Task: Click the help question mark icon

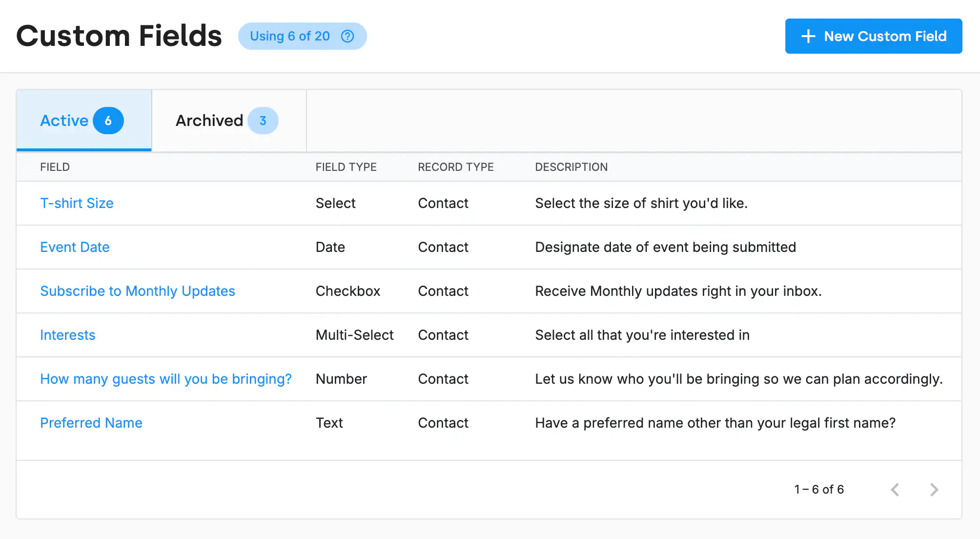Action: (x=347, y=36)
